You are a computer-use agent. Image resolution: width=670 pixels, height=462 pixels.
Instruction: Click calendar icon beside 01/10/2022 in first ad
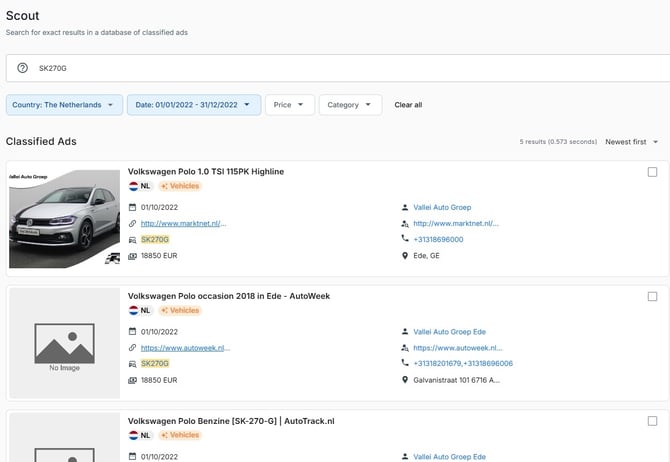coord(132,207)
